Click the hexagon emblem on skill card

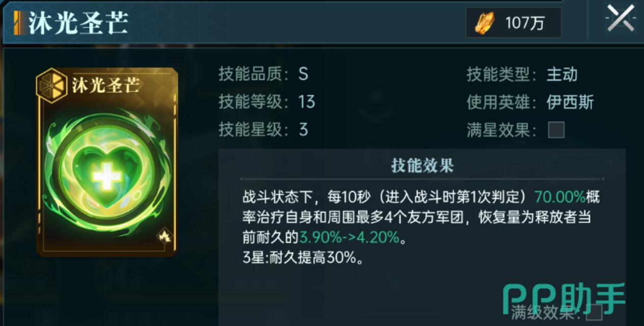point(51,85)
